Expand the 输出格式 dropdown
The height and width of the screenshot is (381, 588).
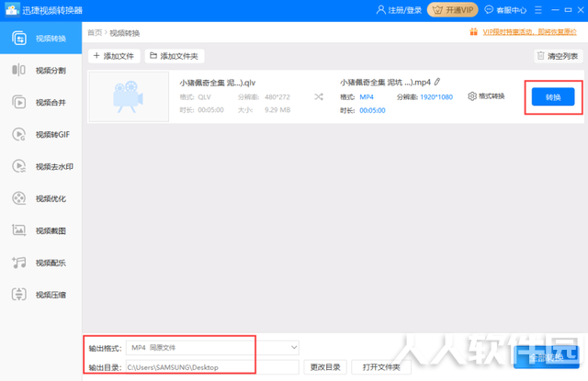pos(212,348)
